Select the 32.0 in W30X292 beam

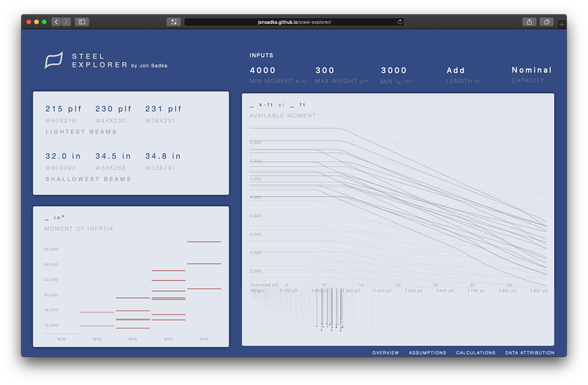coord(63,161)
